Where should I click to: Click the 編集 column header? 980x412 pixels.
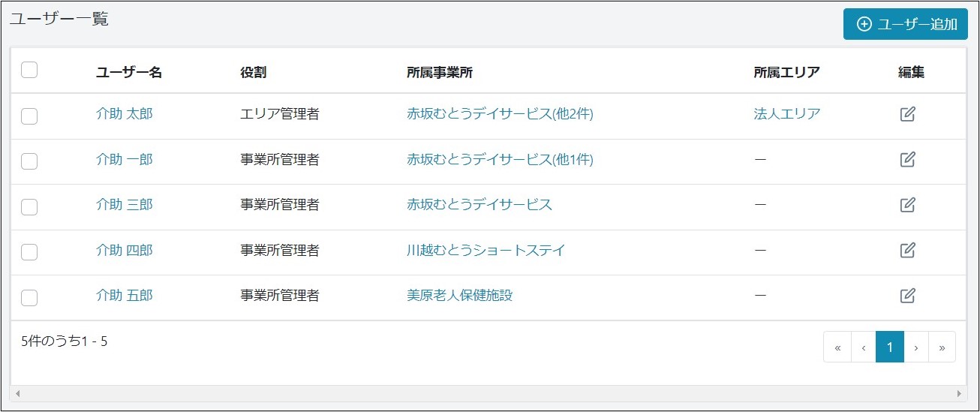(912, 73)
